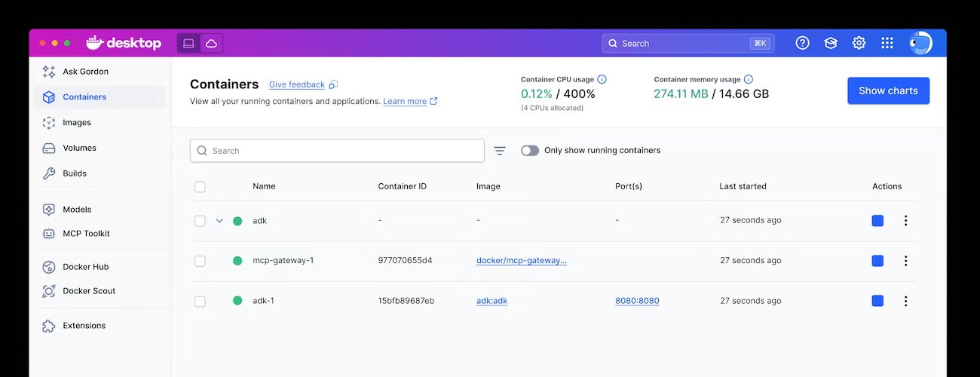Open the 8080:8080 port link

tap(637, 301)
